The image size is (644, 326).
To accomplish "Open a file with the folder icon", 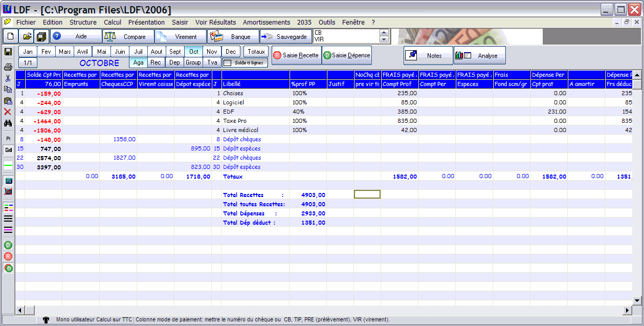I will [x=27, y=36].
